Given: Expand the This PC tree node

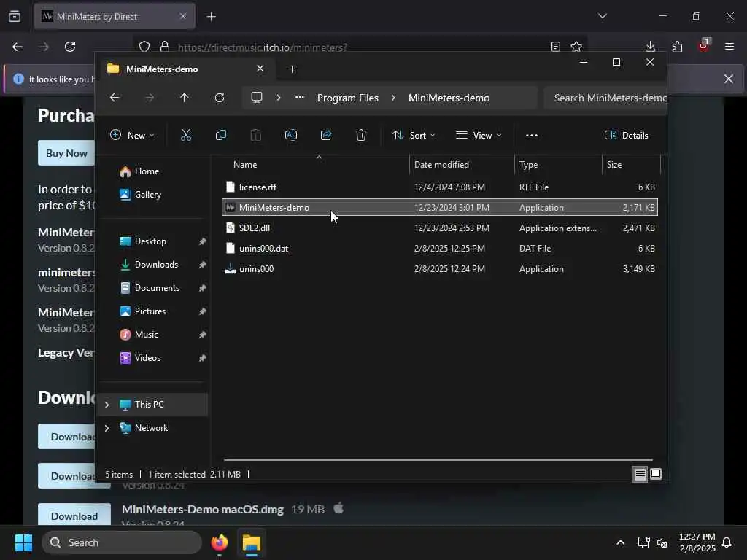Looking at the screenshot, I should tap(107, 405).
